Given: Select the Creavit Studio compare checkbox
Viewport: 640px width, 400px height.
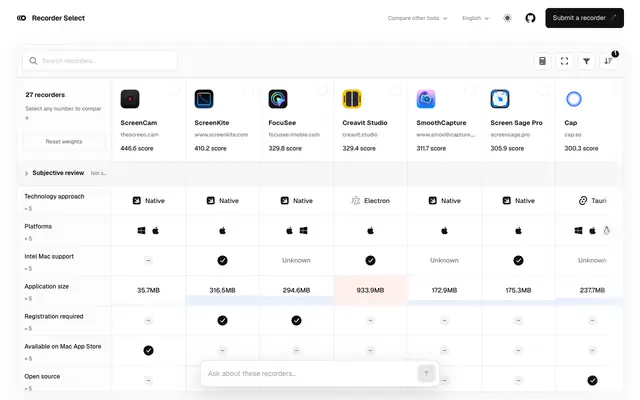Looking at the screenshot, I should [396, 90].
